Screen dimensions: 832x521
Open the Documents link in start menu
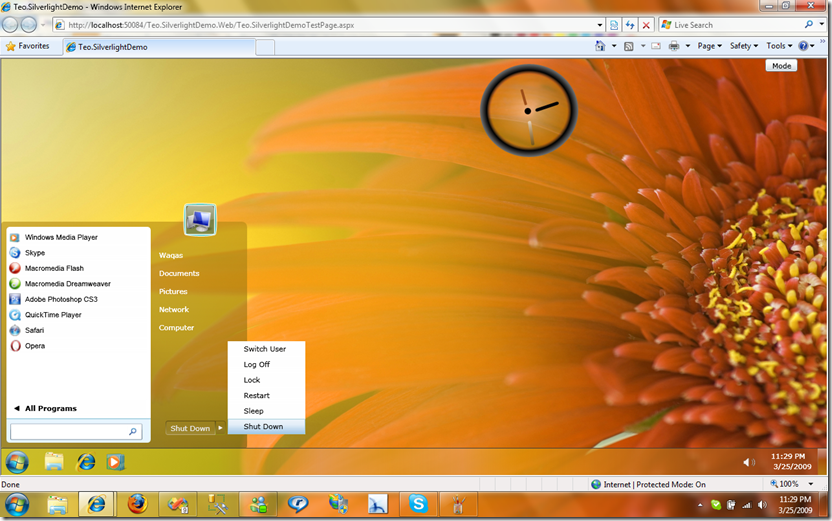tap(179, 273)
